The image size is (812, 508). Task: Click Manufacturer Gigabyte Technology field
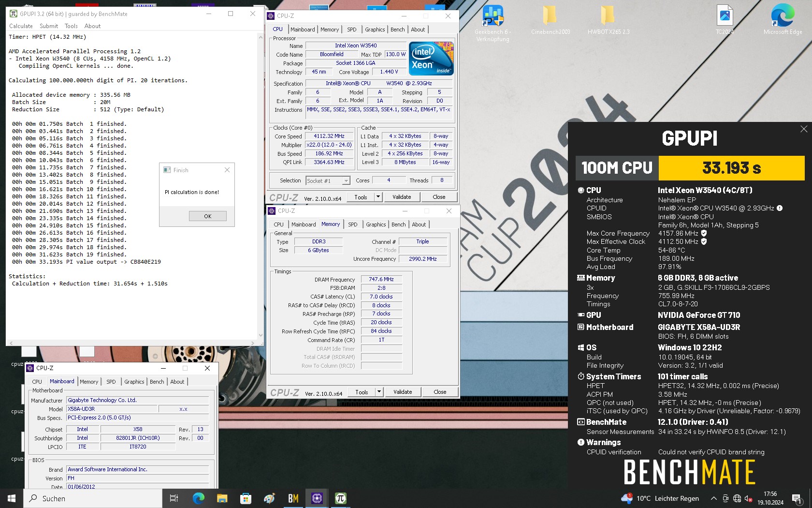(x=138, y=401)
